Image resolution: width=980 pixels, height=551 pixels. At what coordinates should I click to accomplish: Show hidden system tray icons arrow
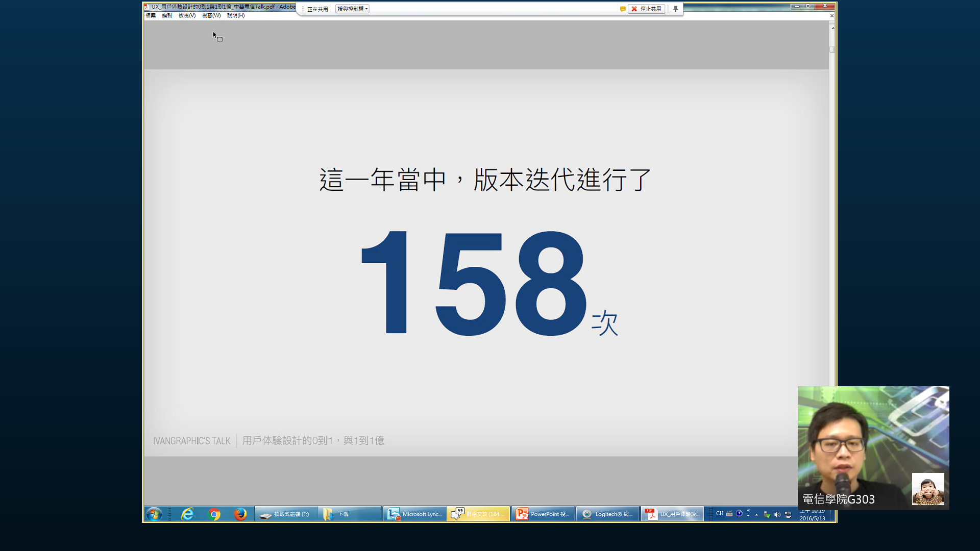click(756, 514)
